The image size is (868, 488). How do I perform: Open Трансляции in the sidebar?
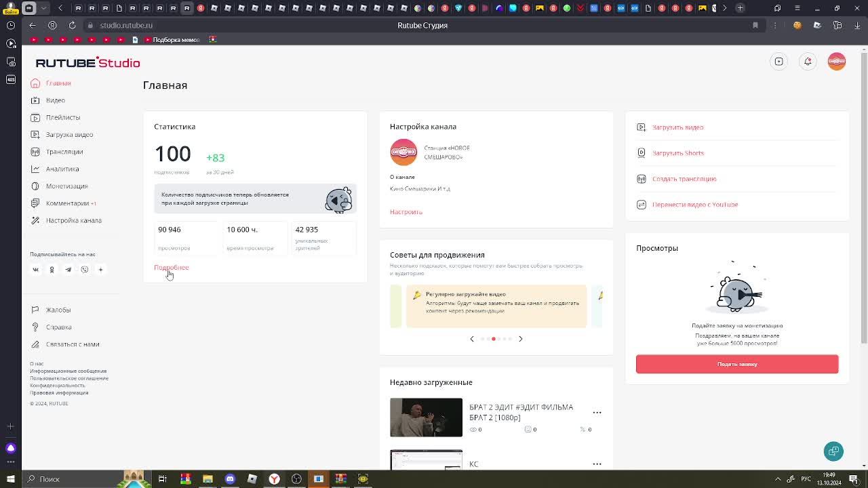[57, 152]
